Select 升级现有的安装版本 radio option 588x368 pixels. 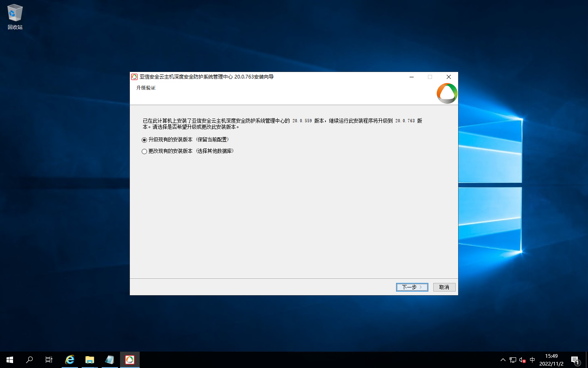[144, 140]
